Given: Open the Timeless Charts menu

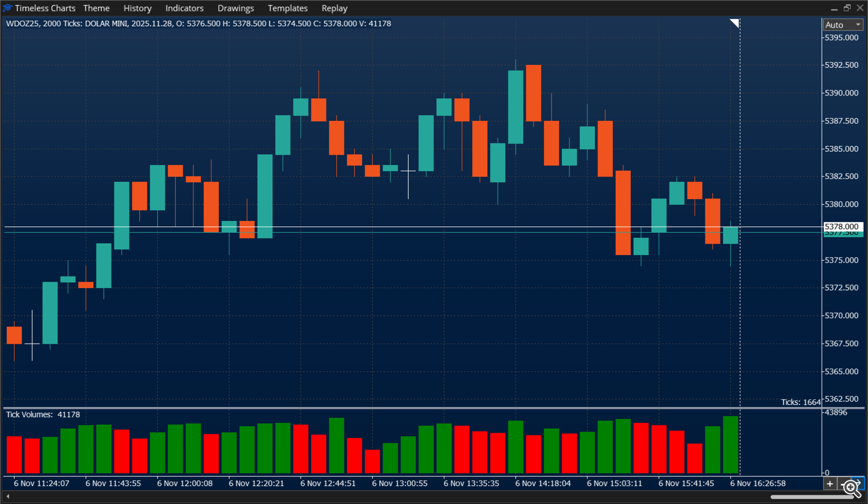Looking at the screenshot, I should pos(46,8).
